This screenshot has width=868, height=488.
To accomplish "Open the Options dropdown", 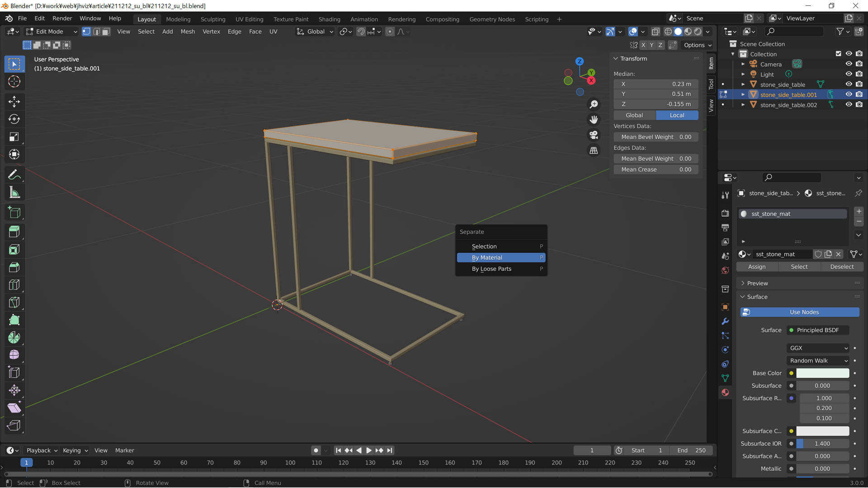I will tap(698, 45).
